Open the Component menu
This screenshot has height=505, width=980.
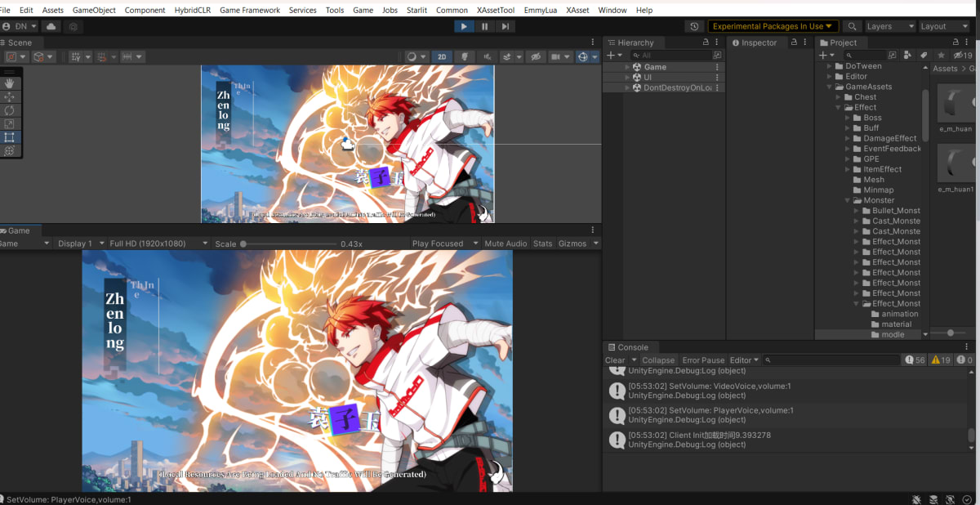point(145,10)
